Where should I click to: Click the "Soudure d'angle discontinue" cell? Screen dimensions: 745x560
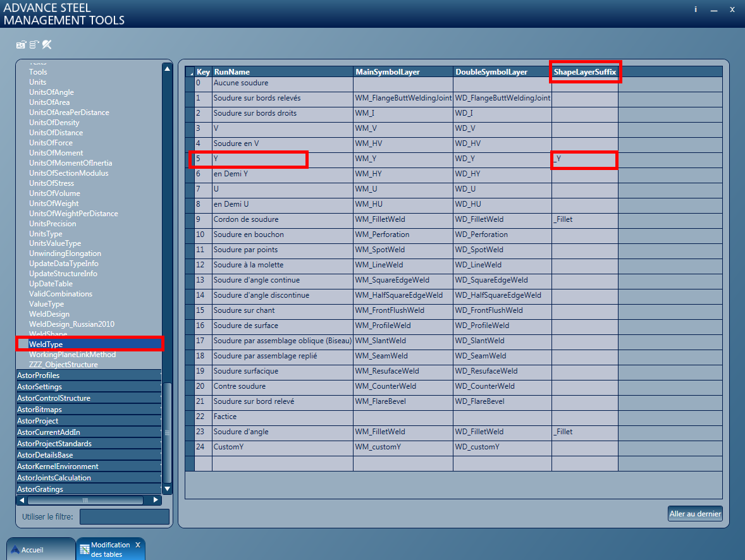click(282, 296)
